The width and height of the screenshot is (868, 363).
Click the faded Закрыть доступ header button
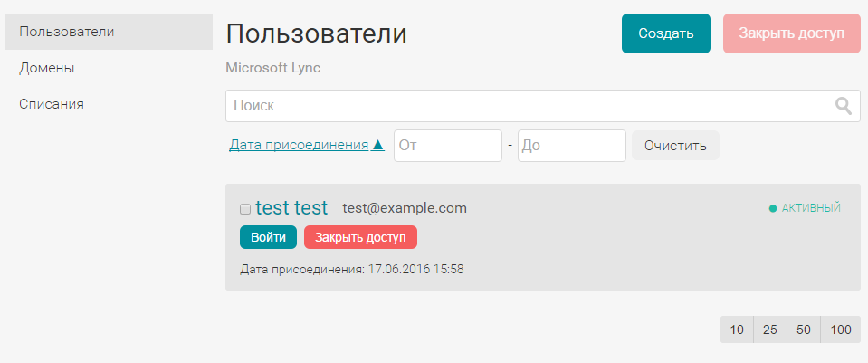pyautogui.click(x=791, y=33)
